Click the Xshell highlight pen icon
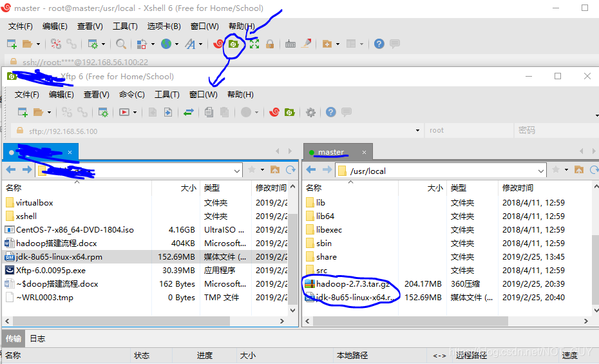 point(307,44)
